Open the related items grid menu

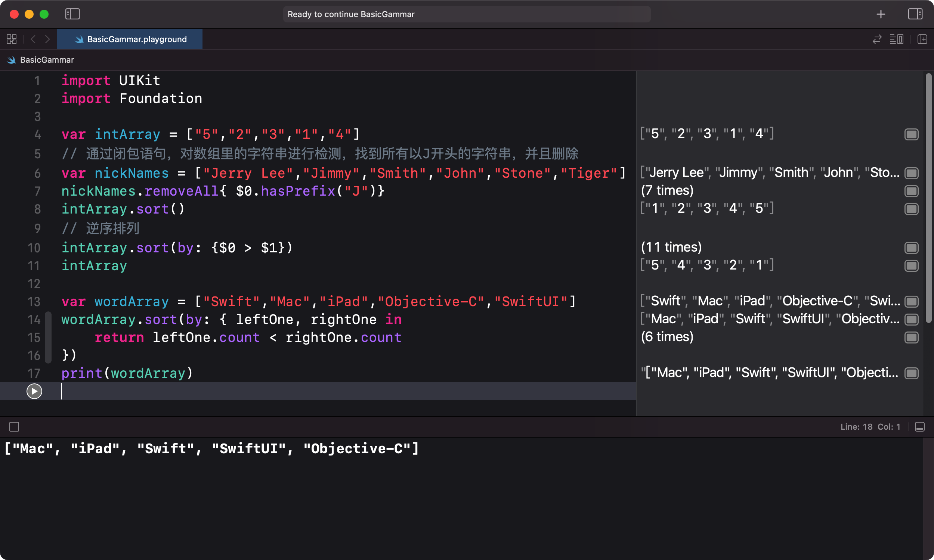point(12,39)
